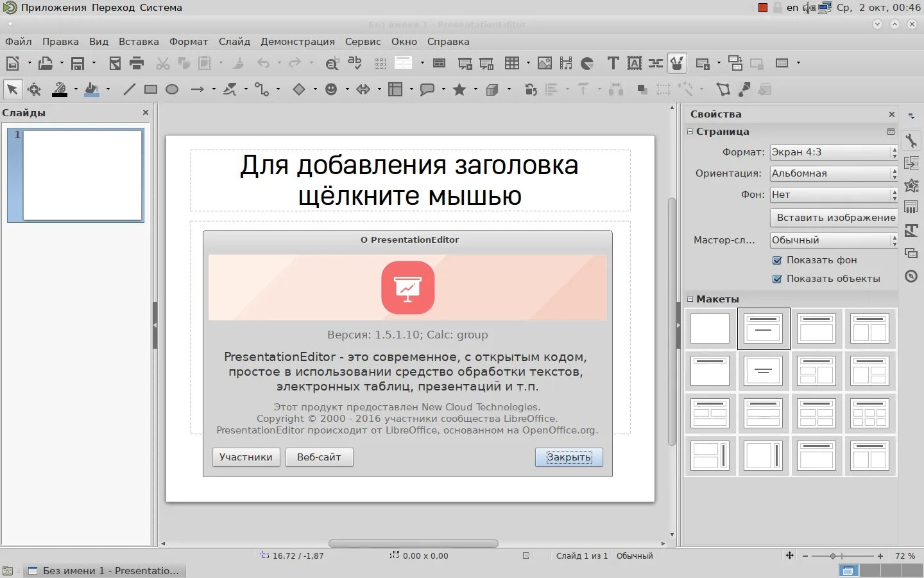Toggle the Show objects checkbox
The width and height of the screenshot is (924, 578).
click(777, 279)
